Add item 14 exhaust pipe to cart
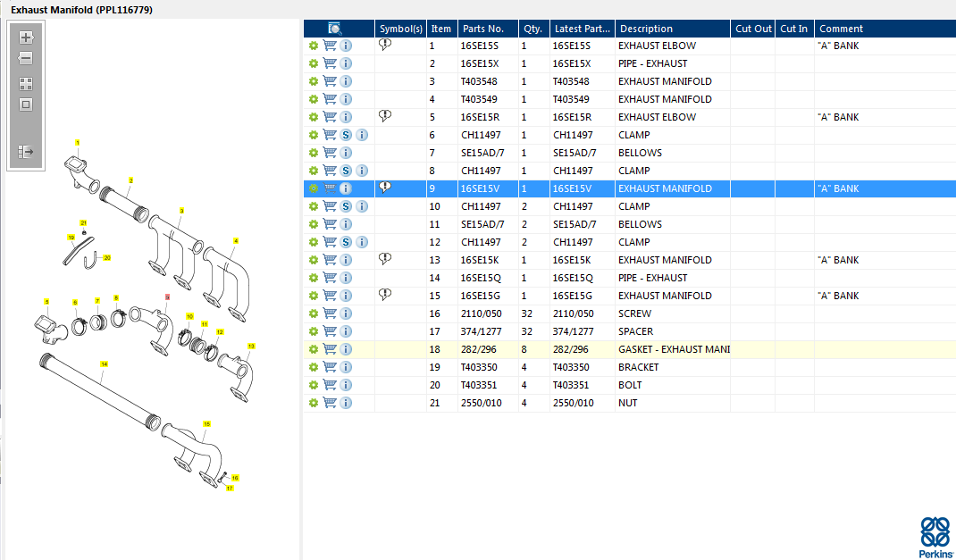 (330, 278)
